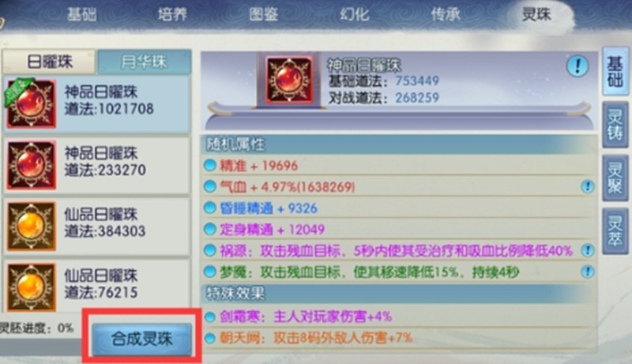This screenshot has width=632, height=364.
Task: Open the 灵萃 side tab
Action: click(615, 231)
